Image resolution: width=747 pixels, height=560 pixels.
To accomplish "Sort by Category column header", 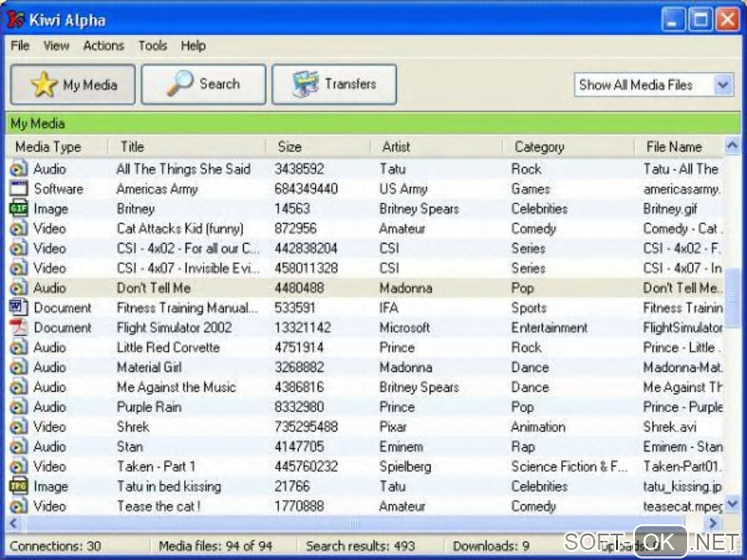I will [x=568, y=146].
